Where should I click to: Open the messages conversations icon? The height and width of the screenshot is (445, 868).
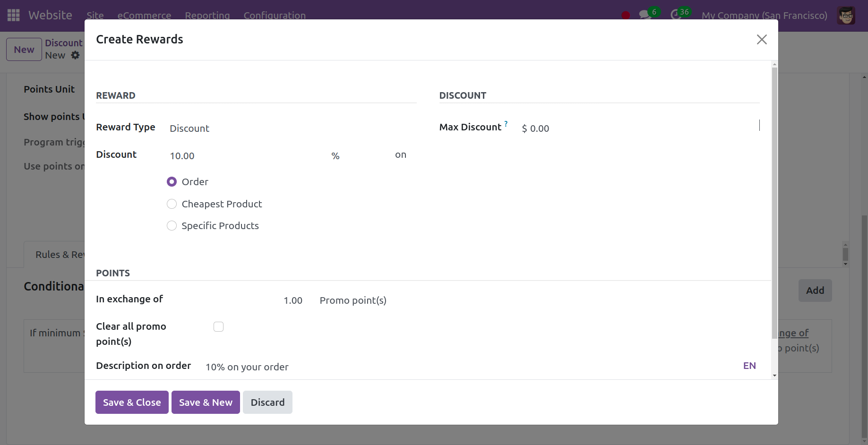pyautogui.click(x=645, y=14)
